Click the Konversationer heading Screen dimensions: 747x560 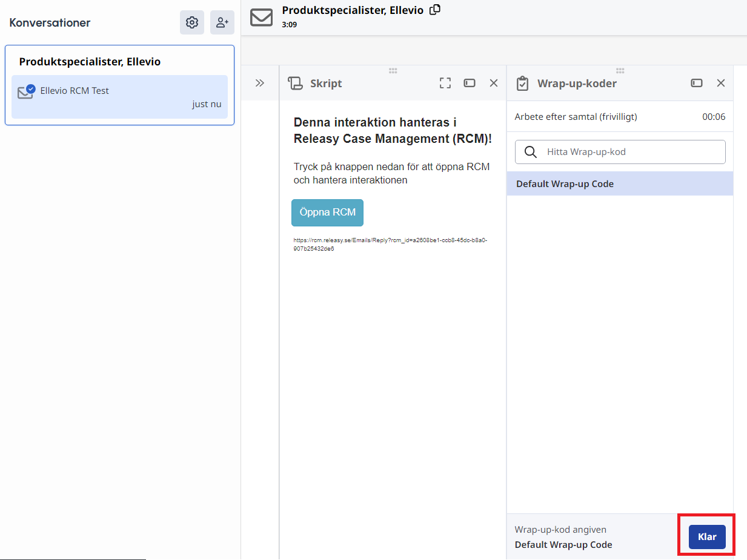[x=50, y=23]
